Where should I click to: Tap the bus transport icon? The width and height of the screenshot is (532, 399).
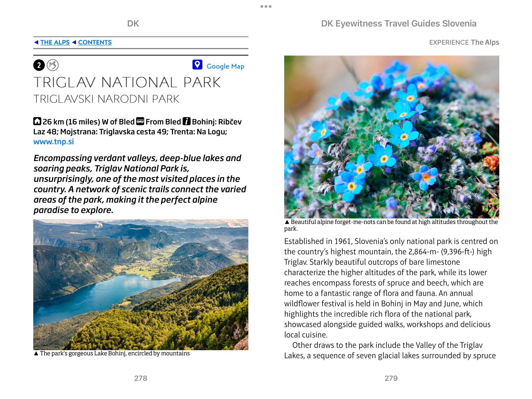pyautogui.click(x=140, y=121)
